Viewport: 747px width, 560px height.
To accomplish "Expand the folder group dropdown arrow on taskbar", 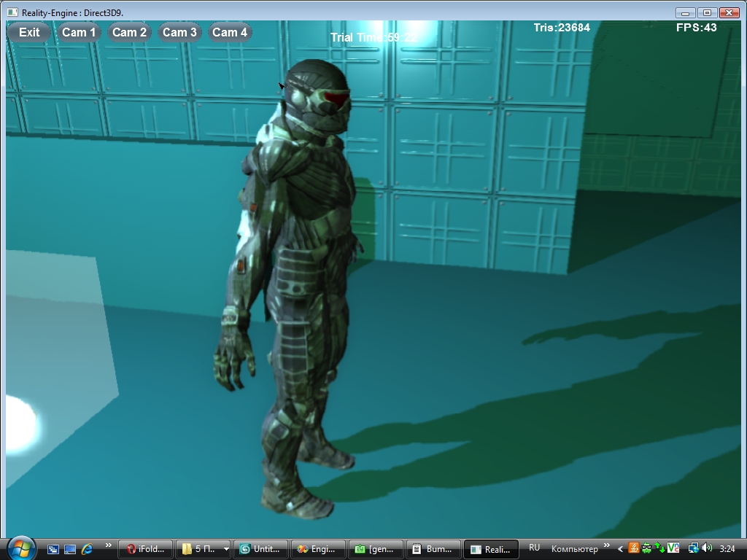I will (x=226, y=549).
